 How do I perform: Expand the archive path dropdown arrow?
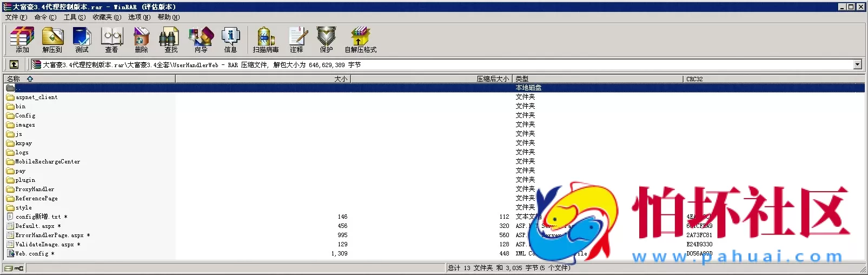click(857, 65)
